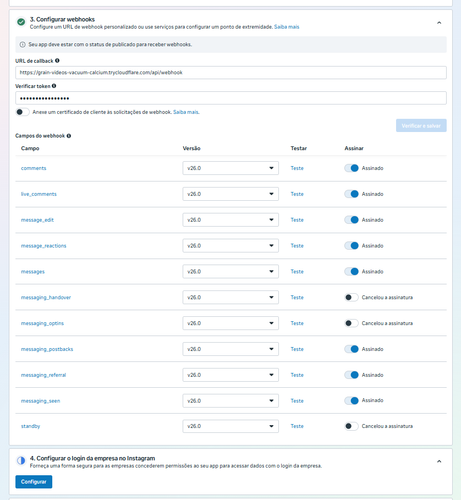Open Saiba mais link about client certificate
This screenshot has width=461, height=500.
tap(186, 112)
